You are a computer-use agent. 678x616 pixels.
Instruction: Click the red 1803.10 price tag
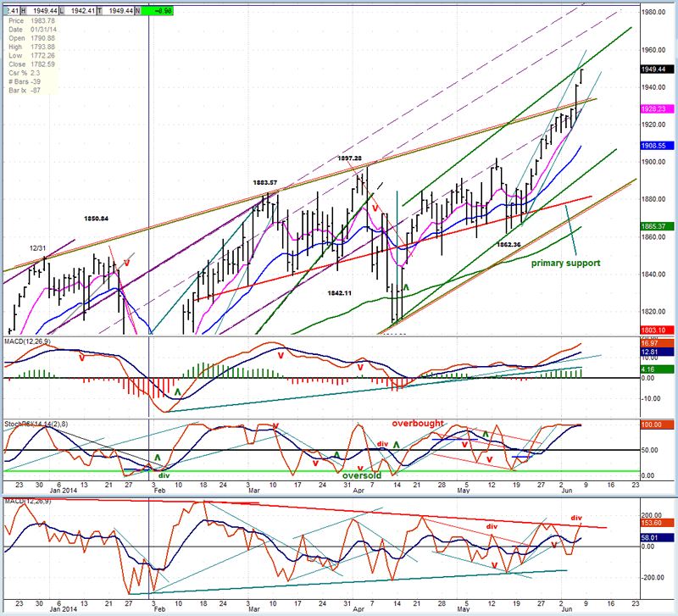tap(657, 330)
